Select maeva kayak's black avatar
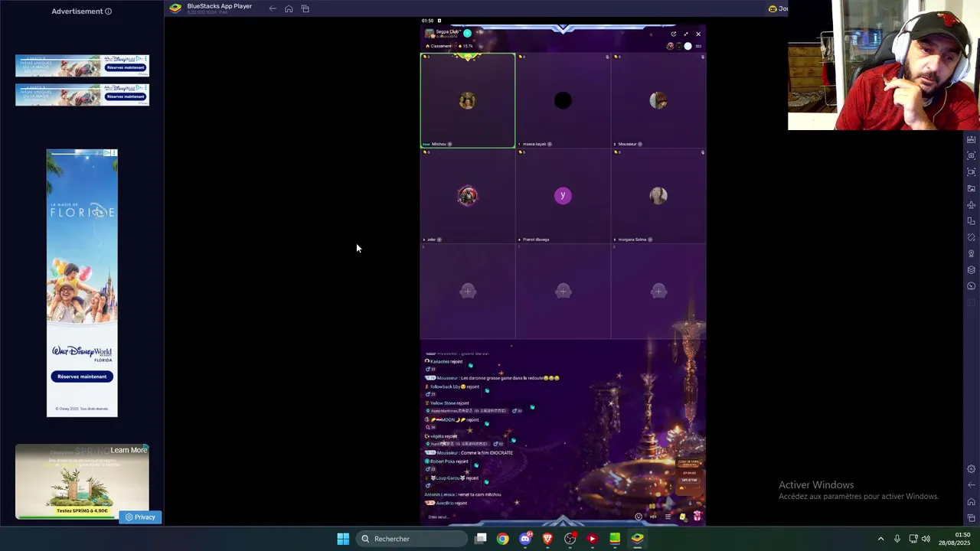This screenshot has height=551, width=980. pos(563,101)
